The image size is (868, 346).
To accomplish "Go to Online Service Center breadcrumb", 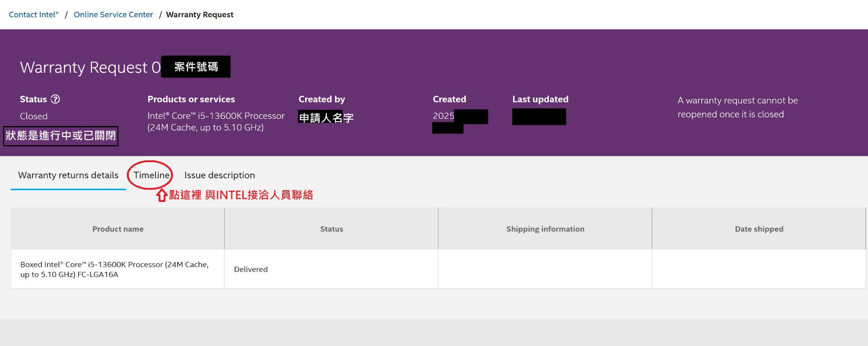I will tap(113, 14).
